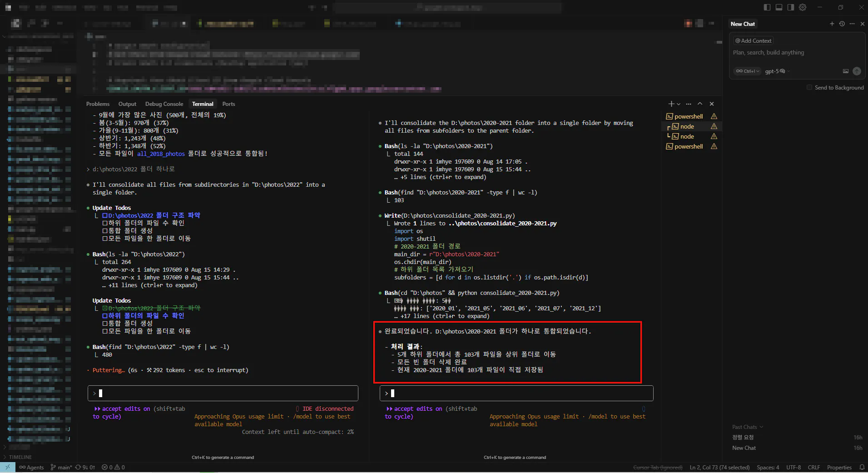The height and width of the screenshot is (473, 868).
Task: Open chat panel more actions menu
Action: (852, 24)
